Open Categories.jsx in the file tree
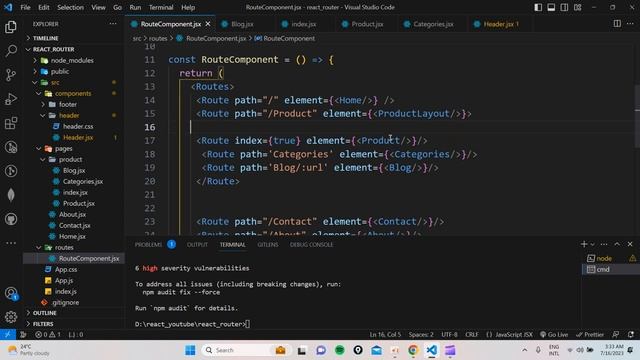The image size is (640, 360). click(82, 182)
